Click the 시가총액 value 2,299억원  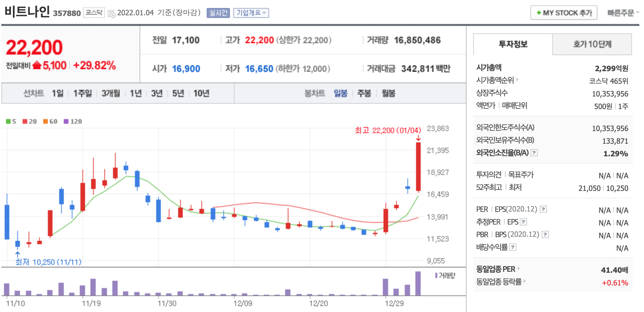[x=611, y=69]
